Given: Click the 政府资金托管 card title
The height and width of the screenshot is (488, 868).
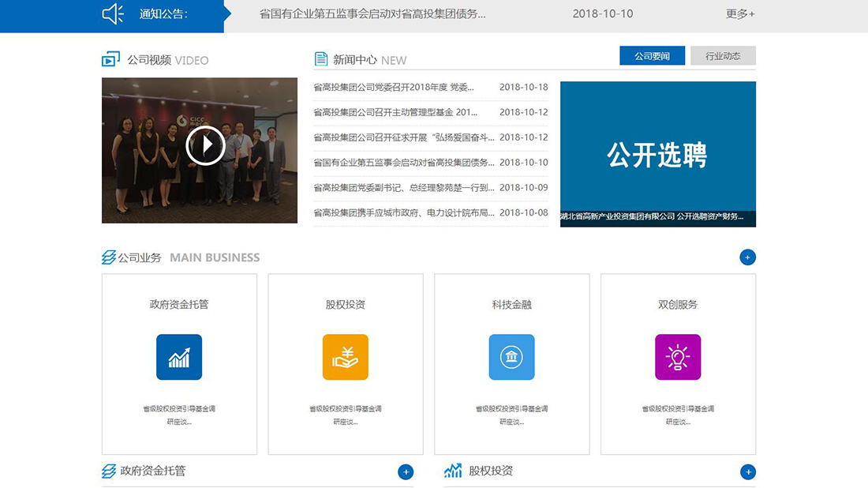Looking at the screenshot, I should point(179,304).
